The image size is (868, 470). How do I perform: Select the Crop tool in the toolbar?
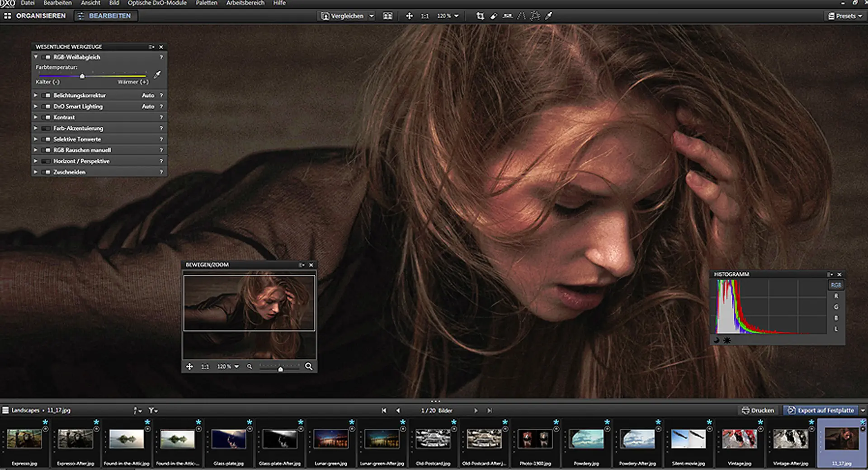pos(481,16)
